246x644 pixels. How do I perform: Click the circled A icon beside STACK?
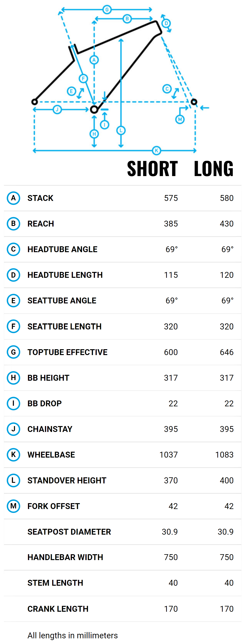pyautogui.click(x=13, y=198)
